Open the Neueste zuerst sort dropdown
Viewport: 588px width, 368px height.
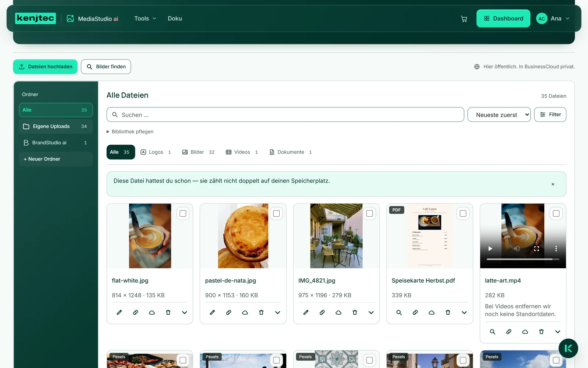click(499, 115)
